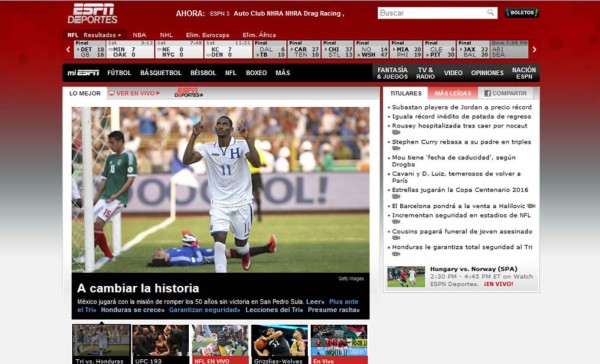Screen dimensions: 600x364
Task: Click Lecciones del Tri link
Action: (x=274, y=310)
